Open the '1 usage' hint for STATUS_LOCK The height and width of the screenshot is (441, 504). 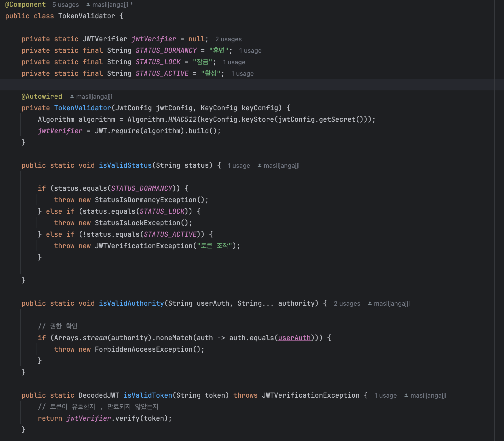point(234,62)
